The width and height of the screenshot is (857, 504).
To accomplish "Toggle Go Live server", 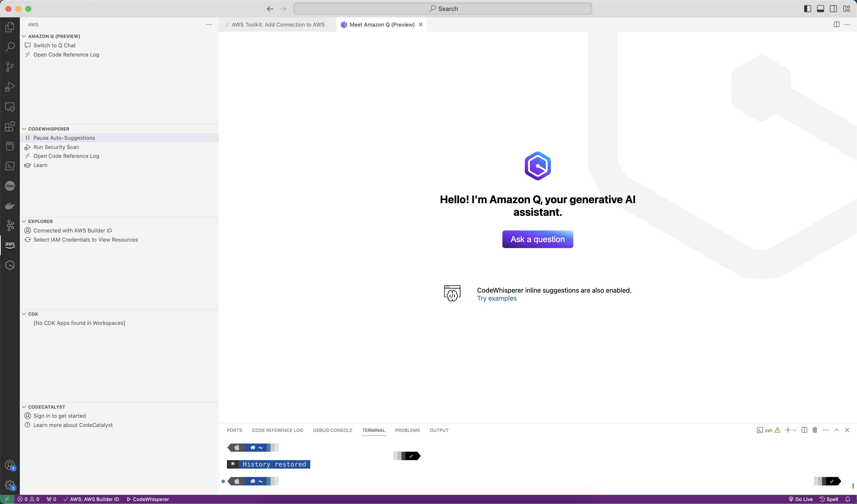I will [x=800, y=499].
